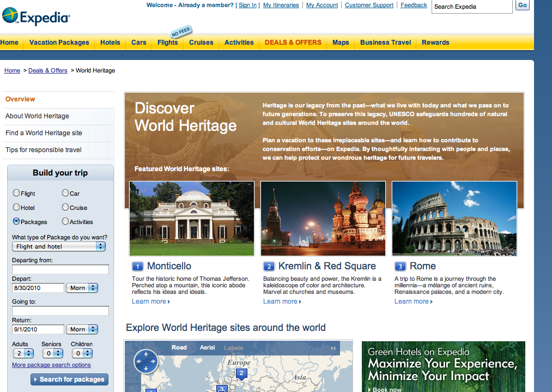
Task: Open the Customer Support link
Action: click(x=369, y=5)
